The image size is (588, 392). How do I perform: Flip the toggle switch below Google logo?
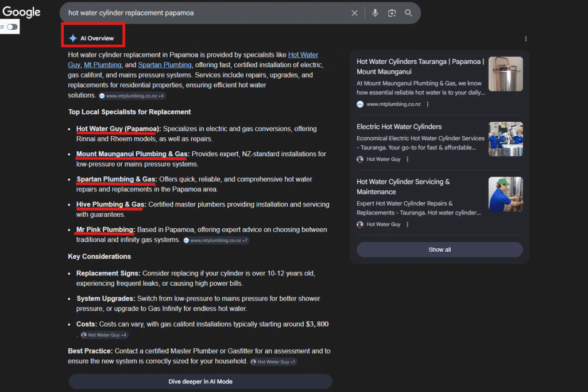pos(12,26)
